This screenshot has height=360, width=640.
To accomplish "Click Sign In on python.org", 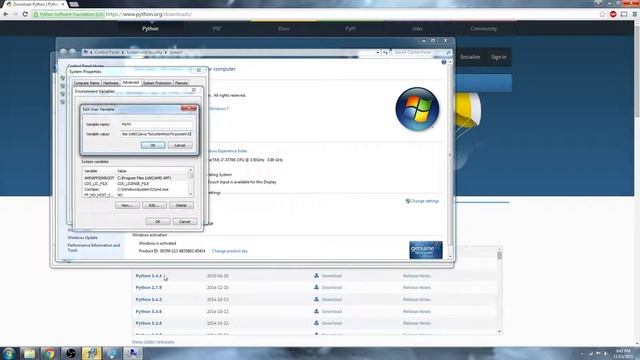I will click(498, 57).
